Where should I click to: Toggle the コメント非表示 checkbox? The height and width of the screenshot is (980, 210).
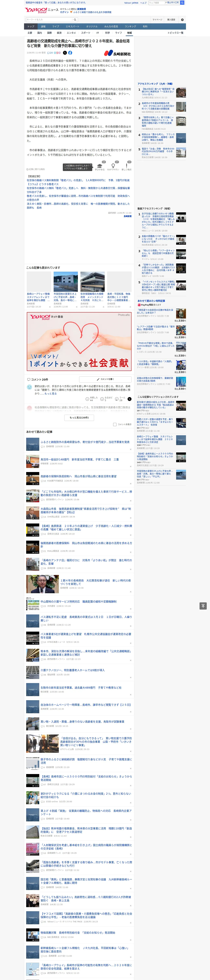tap(115, 424)
